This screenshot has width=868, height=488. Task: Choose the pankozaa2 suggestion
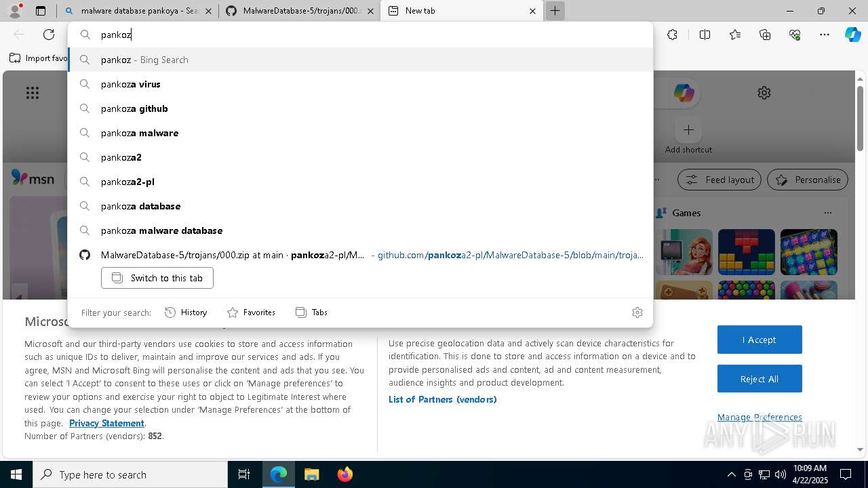tap(360, 157)
